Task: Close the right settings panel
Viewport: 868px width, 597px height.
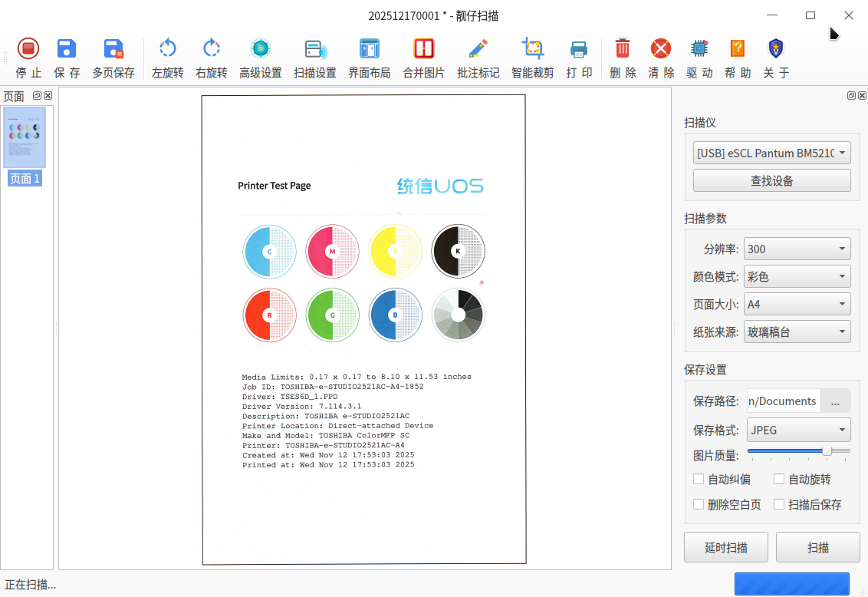Action: point(862,96)
